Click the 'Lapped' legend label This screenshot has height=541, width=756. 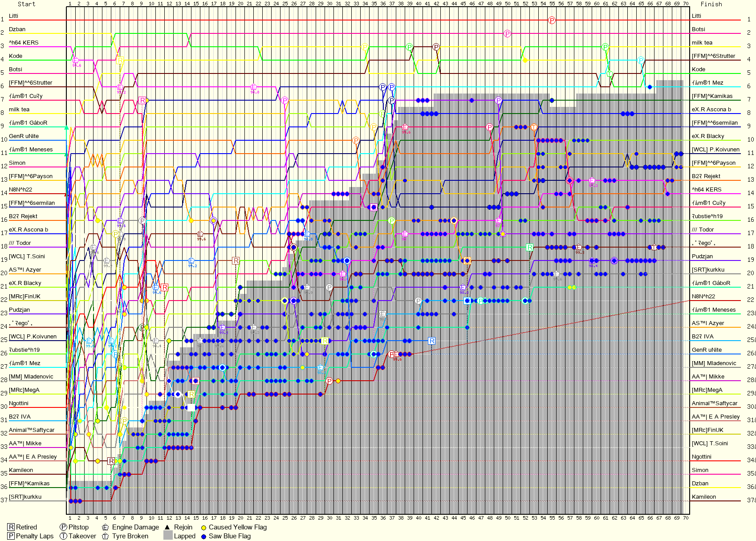[185, 536]
